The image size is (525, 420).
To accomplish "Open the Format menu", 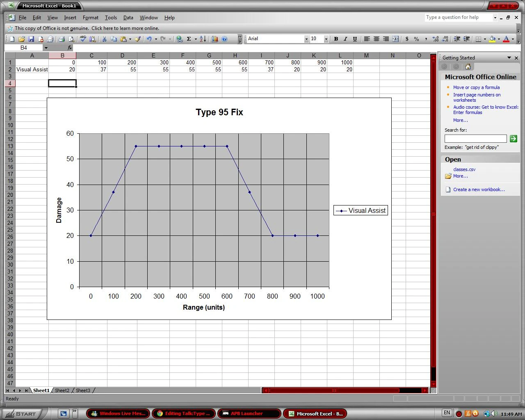I will (x=90, y=18).
